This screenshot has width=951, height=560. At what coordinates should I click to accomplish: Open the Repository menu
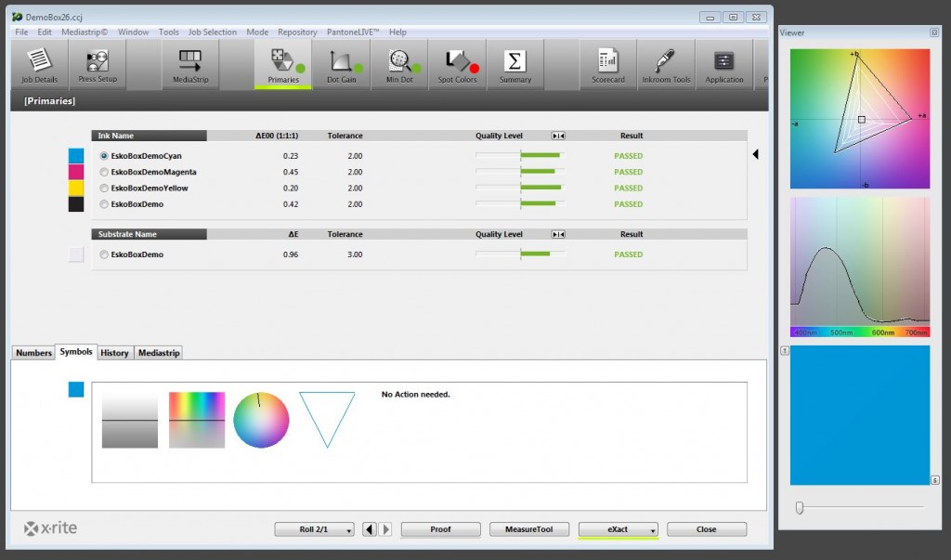[297, 33]
